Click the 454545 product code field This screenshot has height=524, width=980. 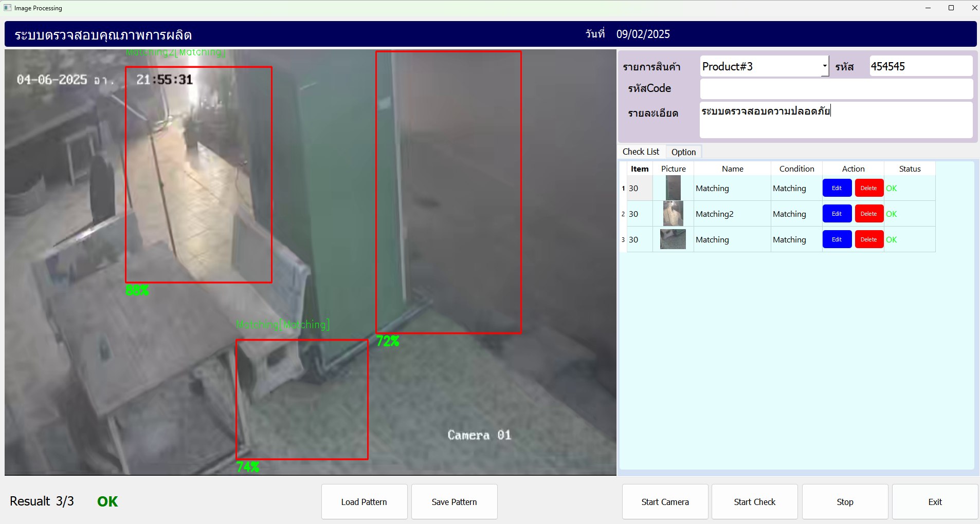[920, 66]
